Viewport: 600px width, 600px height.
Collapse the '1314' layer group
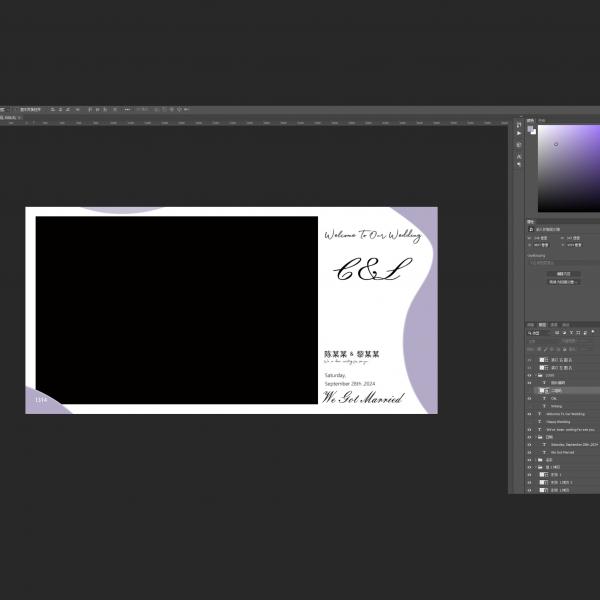(x=537, y=375)
